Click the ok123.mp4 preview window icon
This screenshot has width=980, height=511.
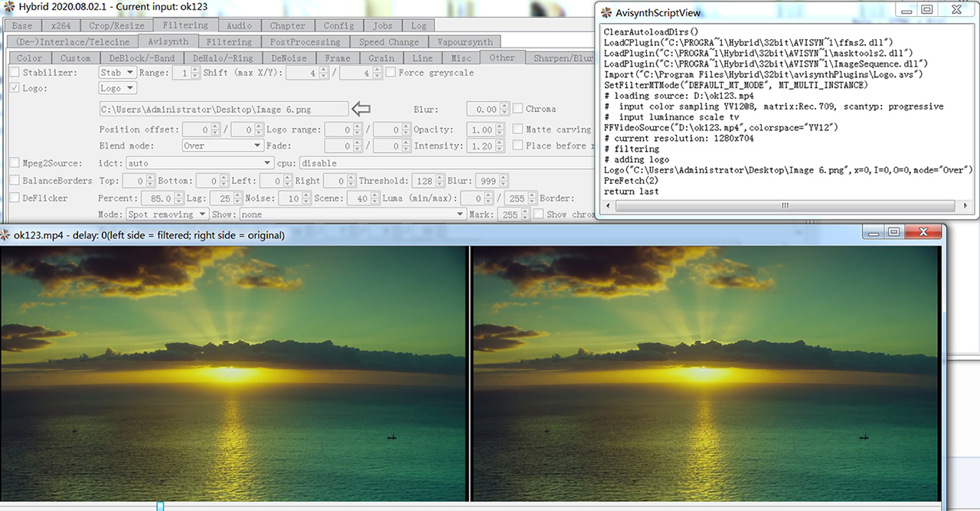coord(6,235)
